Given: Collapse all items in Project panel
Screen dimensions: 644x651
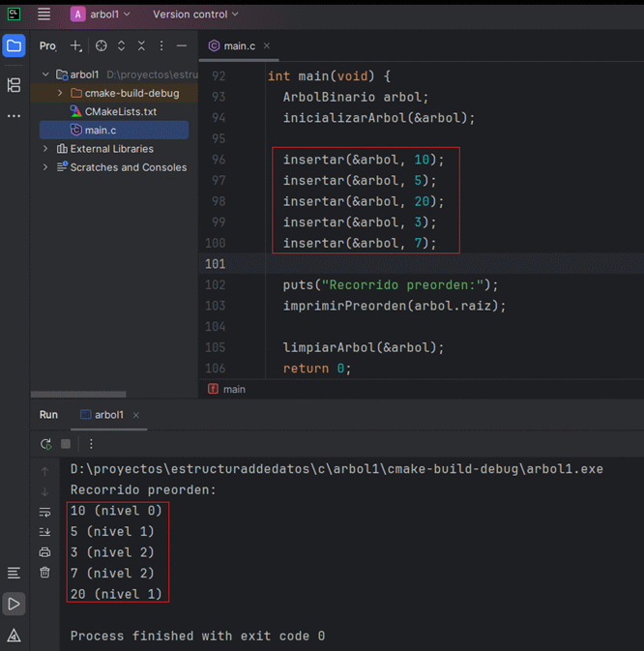Looking at the screenshot, I should pos(141,45).
